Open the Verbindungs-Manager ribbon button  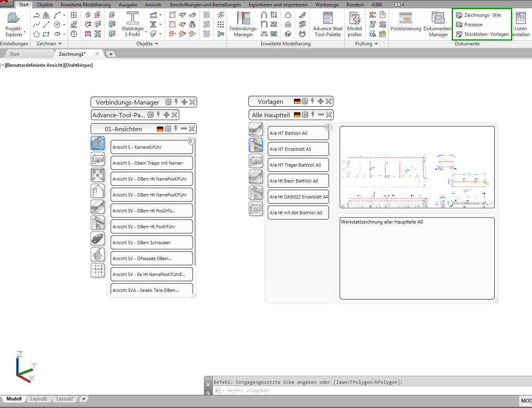(x=243, y=24)
